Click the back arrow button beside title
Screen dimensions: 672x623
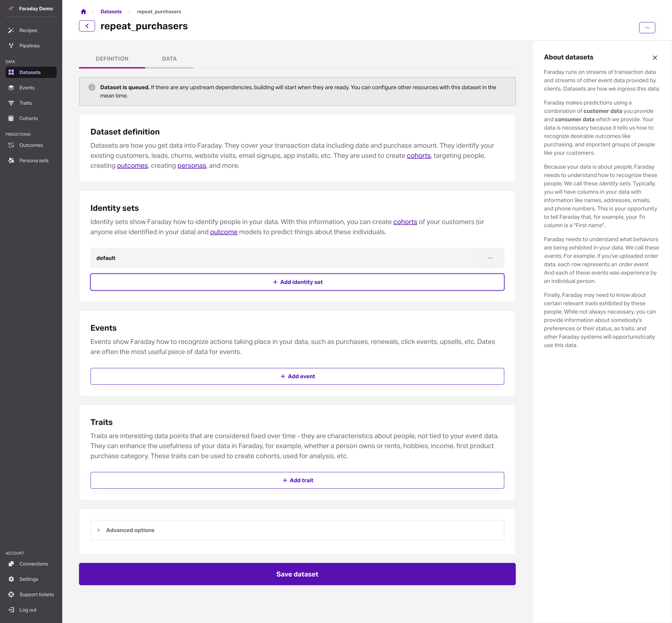(x=87, y=26)
